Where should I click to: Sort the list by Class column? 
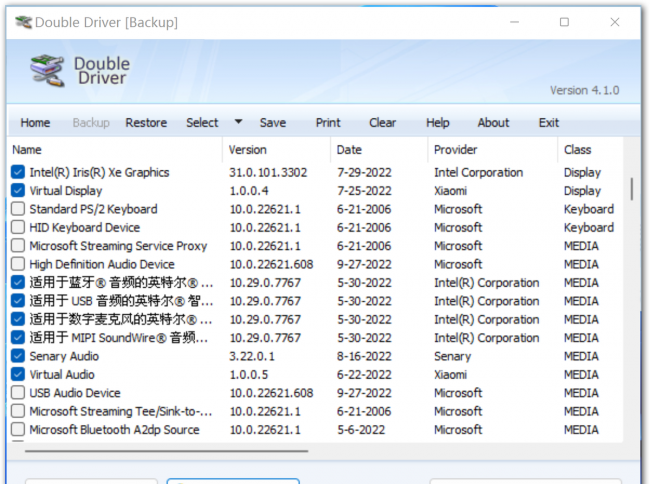tap(590, 150)
